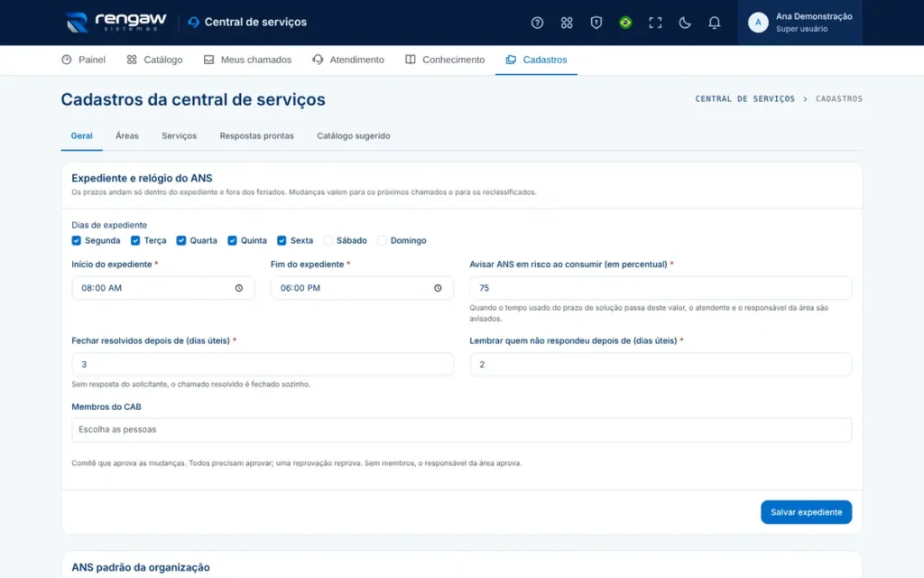Open the Membros do CAB people selector
This screenshot has width=924, height=578.
[x=461, y=429]
